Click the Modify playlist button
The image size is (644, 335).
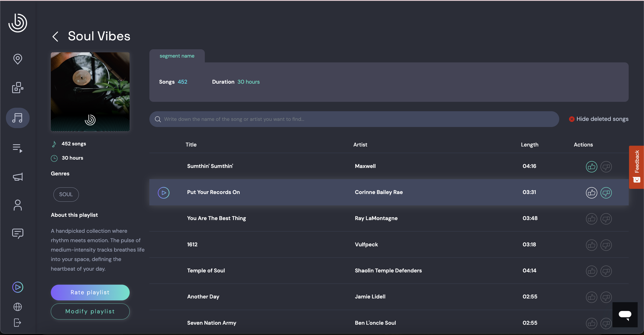pos(90,311)
